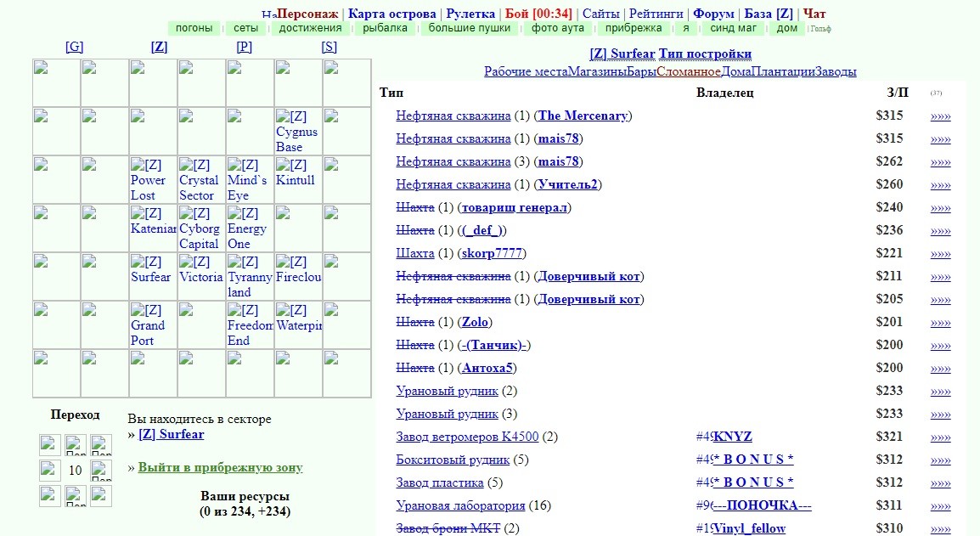Open Mind's Eye sector cell
This screenshot has height=536, width=980.
pos(250,180)
